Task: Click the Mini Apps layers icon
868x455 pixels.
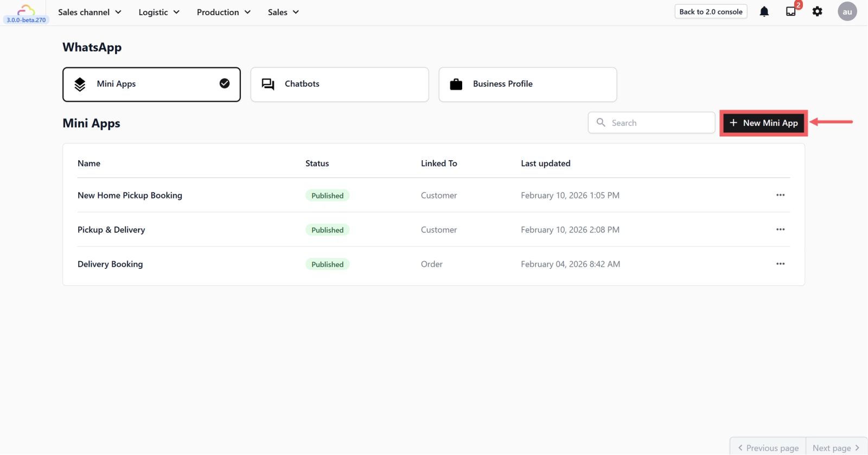Action: pyautogui.click(x=80, y=84)
